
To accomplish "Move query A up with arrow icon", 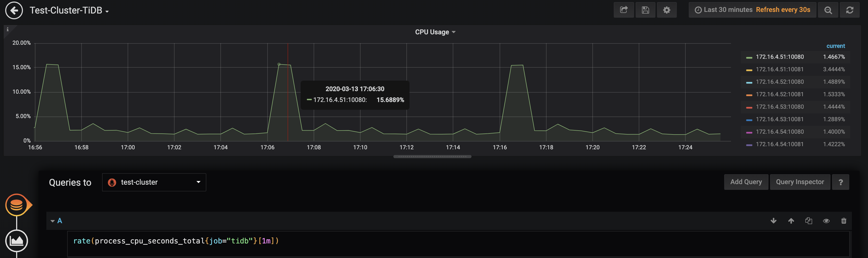I will pyautogui.click(x=791, y=221).
